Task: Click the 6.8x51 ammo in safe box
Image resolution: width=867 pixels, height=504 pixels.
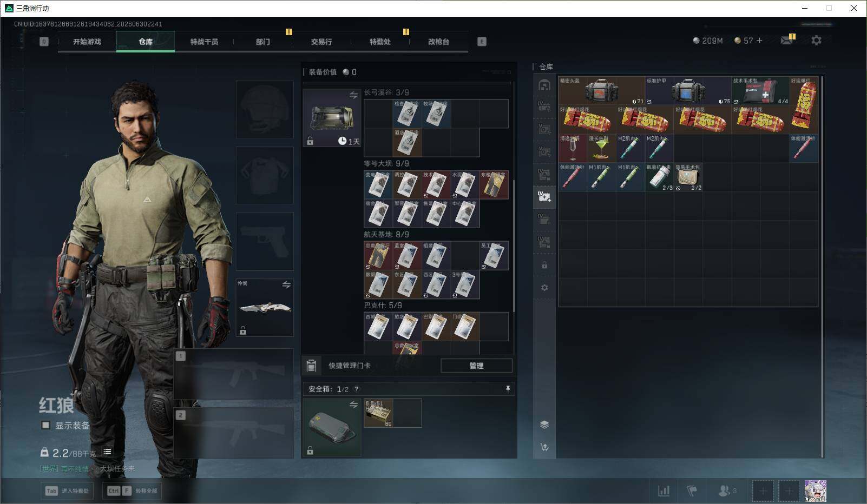Action: coord(378,413)
